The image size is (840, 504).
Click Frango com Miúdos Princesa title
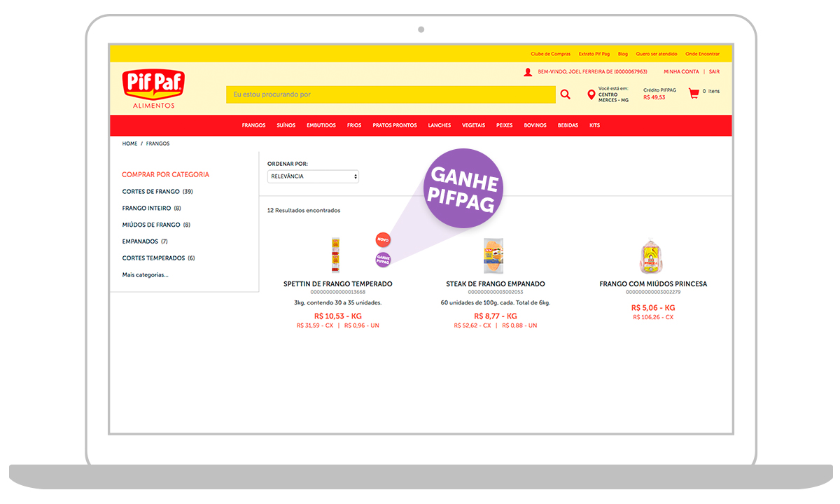(x=653, y=284)
